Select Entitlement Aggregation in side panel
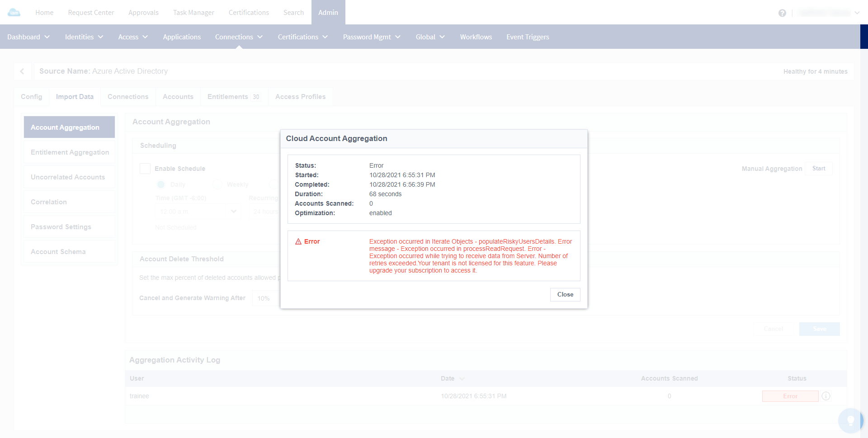This screenshot has height=438, width=868. 69,152
